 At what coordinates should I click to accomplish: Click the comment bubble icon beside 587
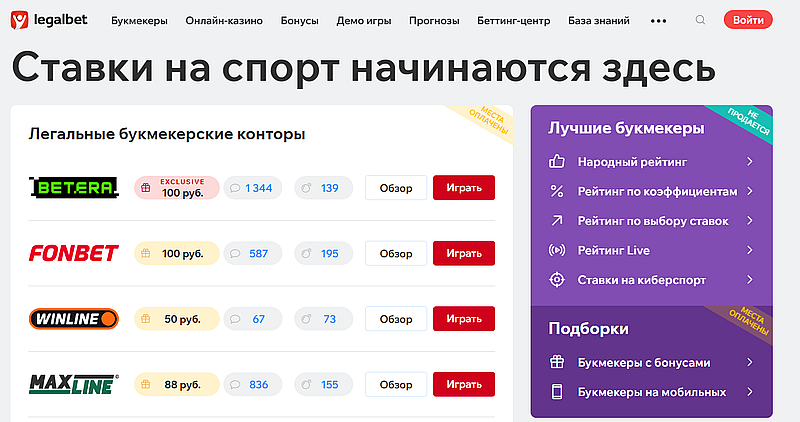[x=235, y=254]
